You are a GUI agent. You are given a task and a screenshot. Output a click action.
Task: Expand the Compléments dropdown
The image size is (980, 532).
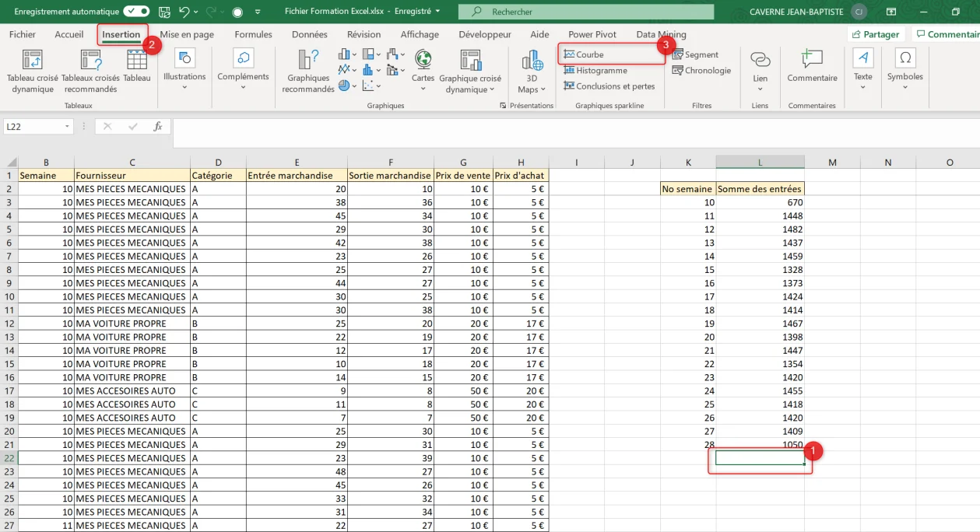(x=244, y=70)
